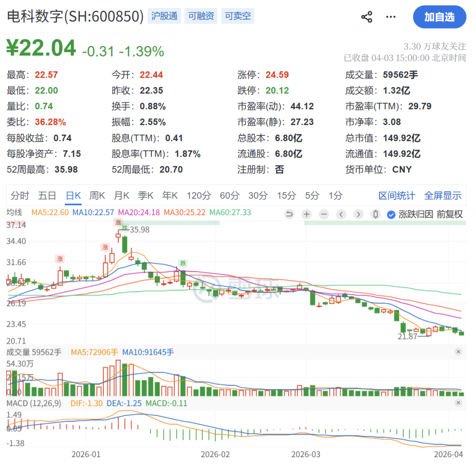The width and height of the screenshot is (476, 466).
Task: Reset the chart view using undo icon
Action: coord(290,214)
